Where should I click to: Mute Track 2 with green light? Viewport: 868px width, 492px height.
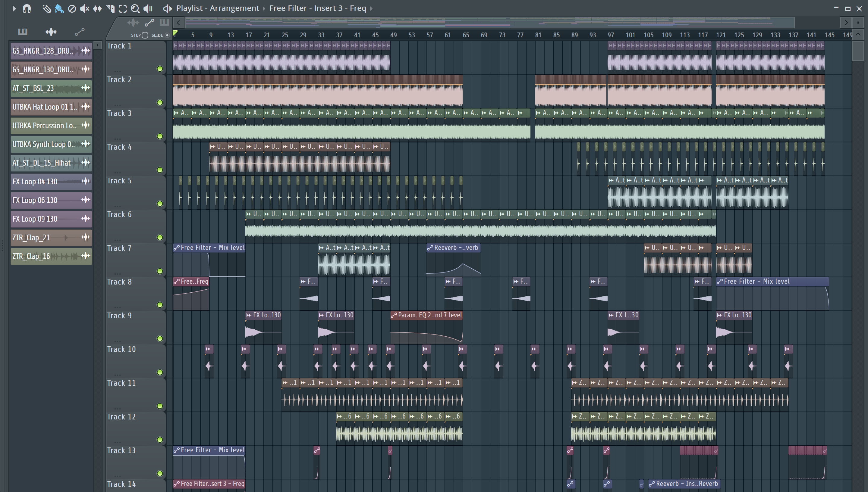point(160,103)
